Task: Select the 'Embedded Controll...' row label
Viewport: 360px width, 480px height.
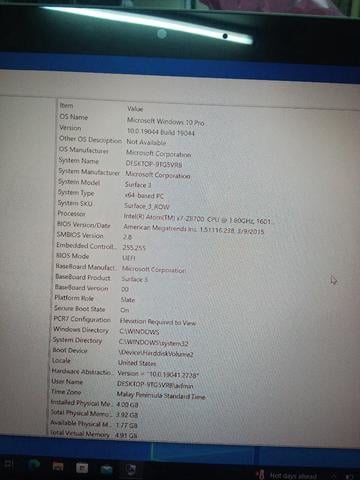Action: pyautogui.click(x=86, y=246)
